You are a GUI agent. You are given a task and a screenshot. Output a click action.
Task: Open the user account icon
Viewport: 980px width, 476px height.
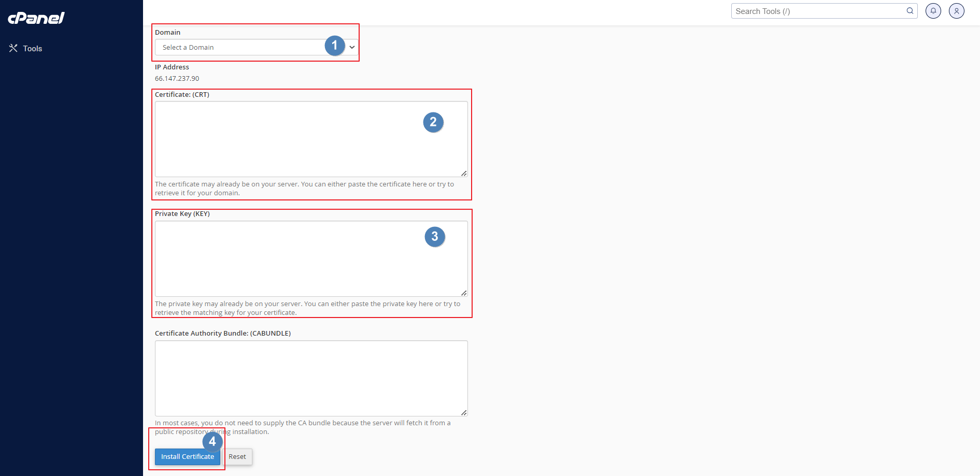point(957,11)
